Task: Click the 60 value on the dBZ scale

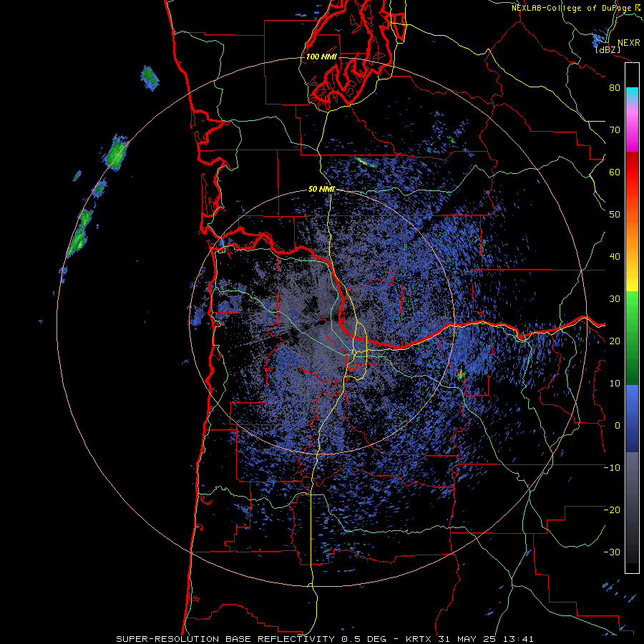Action: (615, 172)
